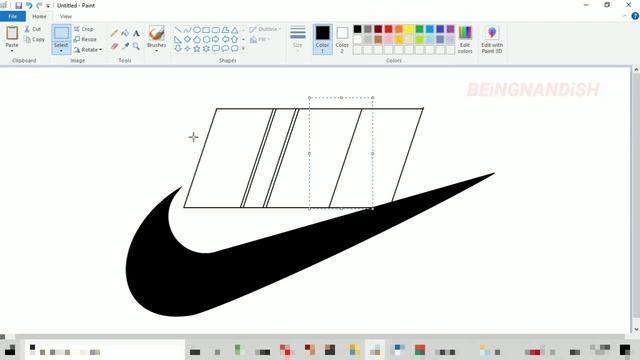Choose the Right arrow shape
Viewport: 640px width, 360px height.
(x=216, y=39)
